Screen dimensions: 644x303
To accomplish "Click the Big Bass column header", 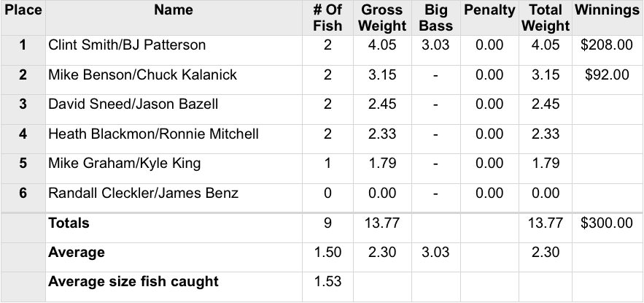I will [x=435, y=18].
